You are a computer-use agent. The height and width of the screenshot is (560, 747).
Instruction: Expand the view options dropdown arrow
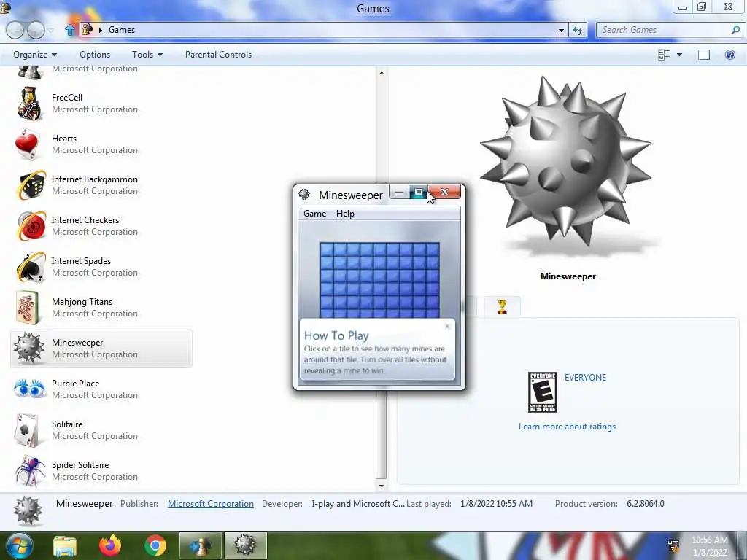679,55
